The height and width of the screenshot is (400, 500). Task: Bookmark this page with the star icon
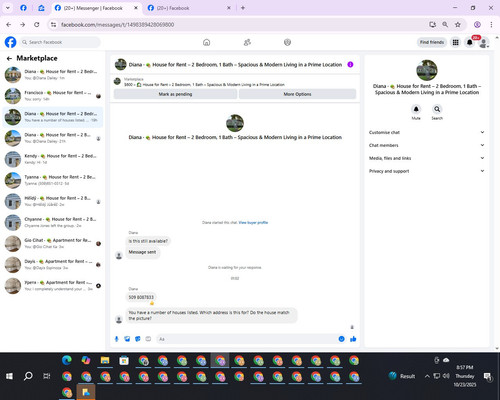click(458, 24)
